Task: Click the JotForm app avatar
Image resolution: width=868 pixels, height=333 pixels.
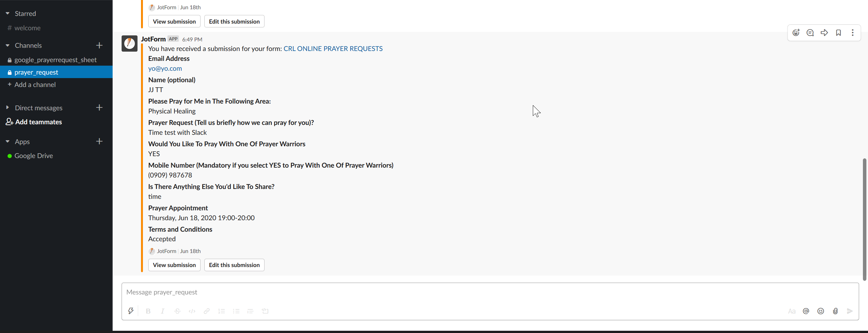Action: point(130,44)
